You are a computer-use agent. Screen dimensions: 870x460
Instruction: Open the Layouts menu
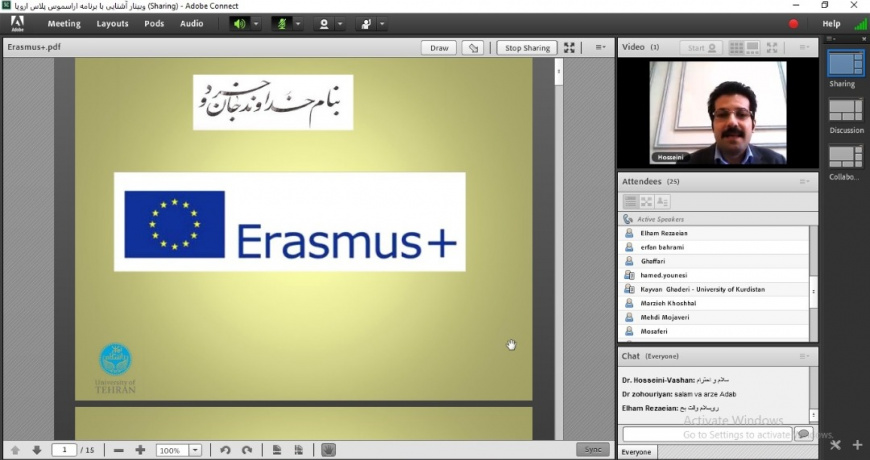(x=112, y=24)
